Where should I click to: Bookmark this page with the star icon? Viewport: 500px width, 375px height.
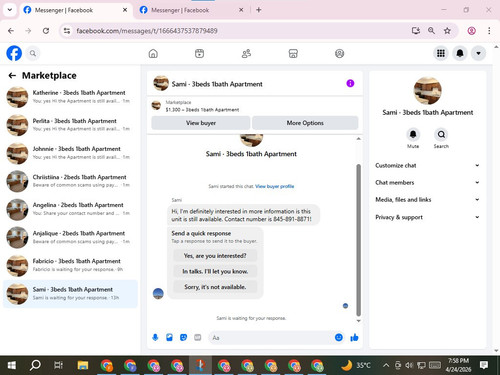(447, 31)
